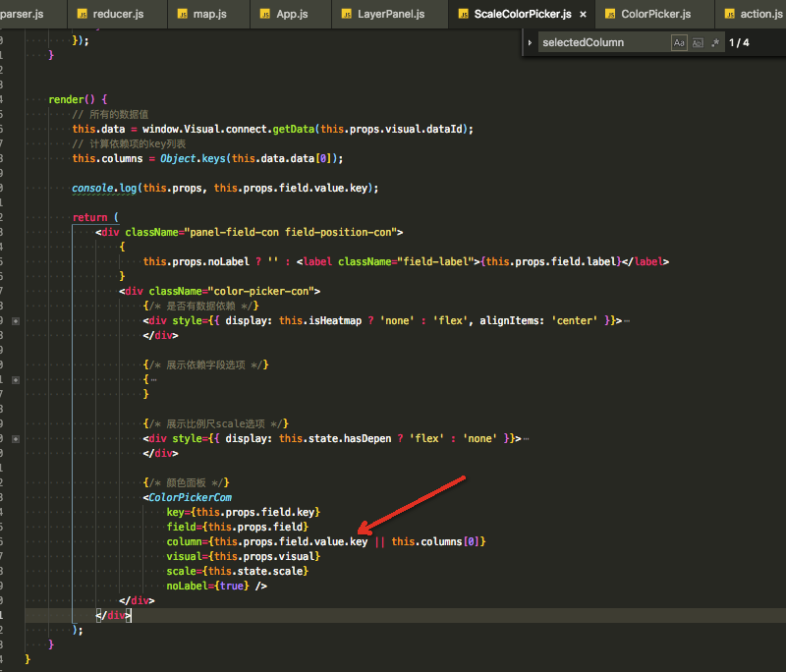Click this.props.field.value.key in column attribute

[x=291, y=541]
